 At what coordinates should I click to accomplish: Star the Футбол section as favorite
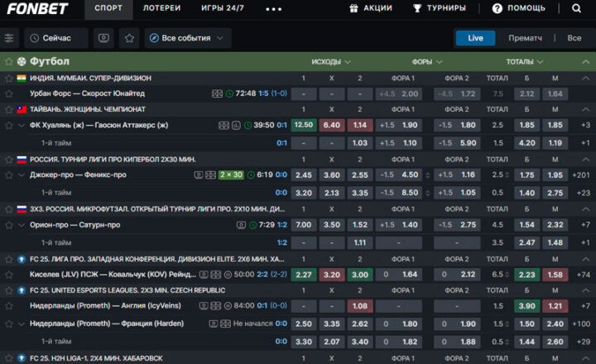[9, 62]
